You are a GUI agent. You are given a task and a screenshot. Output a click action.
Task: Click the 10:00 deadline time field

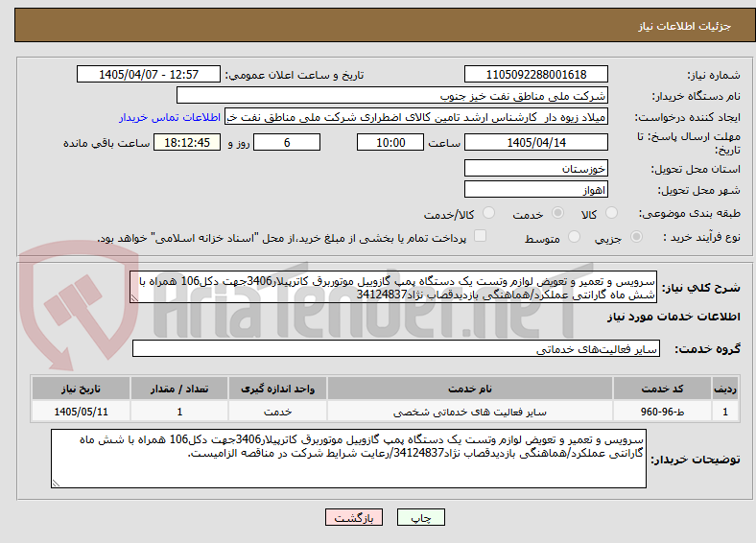390,142
